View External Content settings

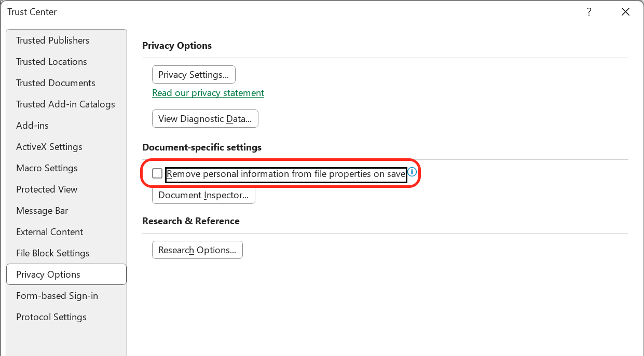[x=50, y=232]
